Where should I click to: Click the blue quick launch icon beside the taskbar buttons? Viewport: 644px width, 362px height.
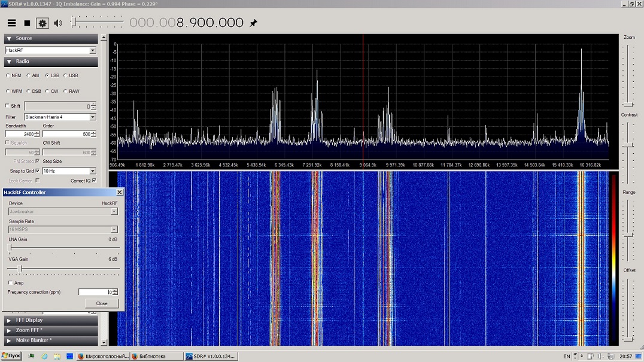(x=70, y=356)
